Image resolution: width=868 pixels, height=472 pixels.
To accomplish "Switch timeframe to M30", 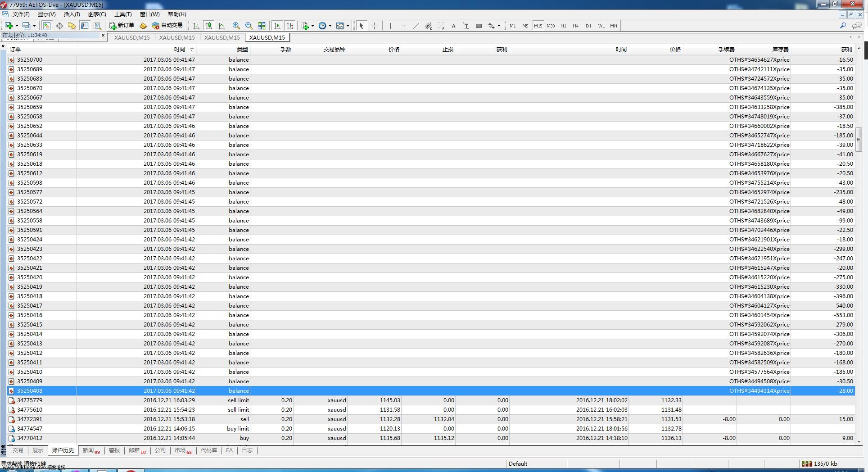I will 551,26.
